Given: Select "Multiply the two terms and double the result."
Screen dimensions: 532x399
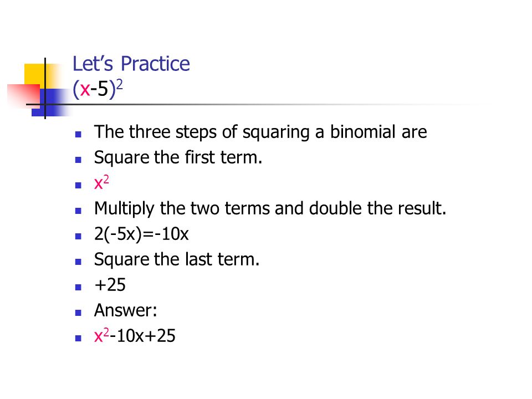Looking at the screenshot, I should 270,208.
